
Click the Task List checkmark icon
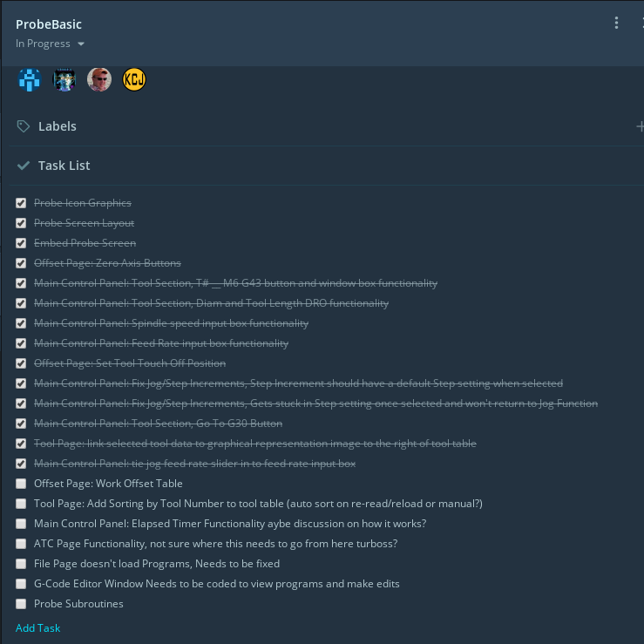(24, 166)
